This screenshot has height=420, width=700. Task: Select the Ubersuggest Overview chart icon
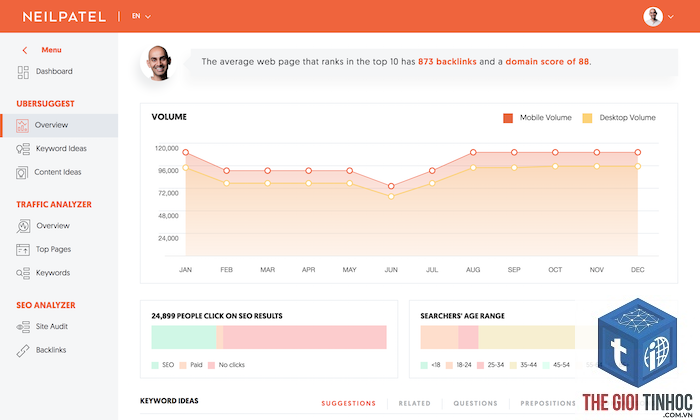(x=22, y=125)
